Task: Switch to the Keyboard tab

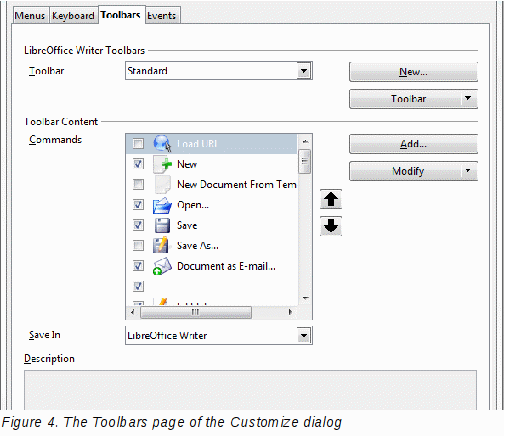Action: pos(73,16)
